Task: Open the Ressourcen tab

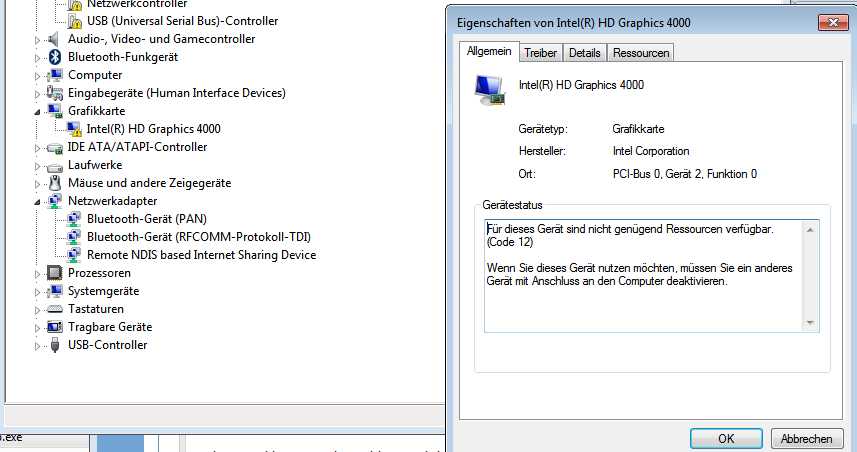Action: click(641, 53)
